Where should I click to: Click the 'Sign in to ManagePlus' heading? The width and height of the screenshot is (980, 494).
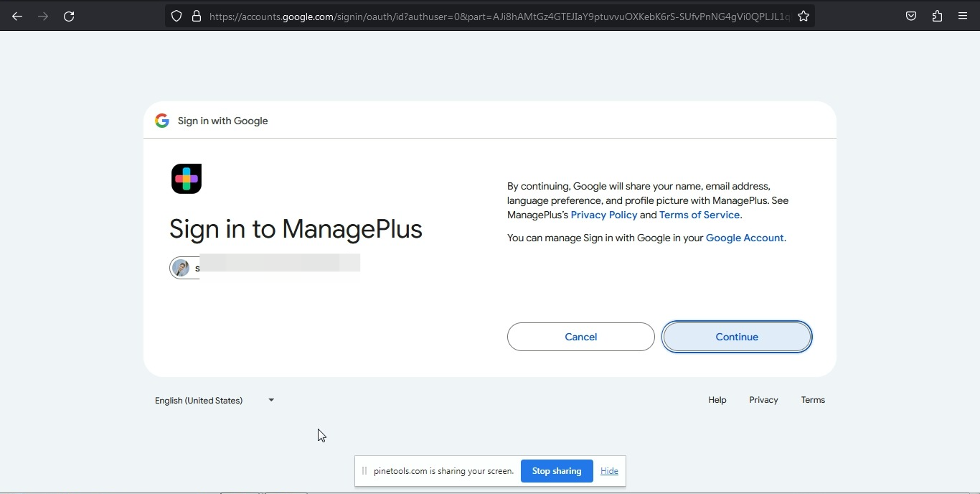pyautogui.click(x=296, y=229)
